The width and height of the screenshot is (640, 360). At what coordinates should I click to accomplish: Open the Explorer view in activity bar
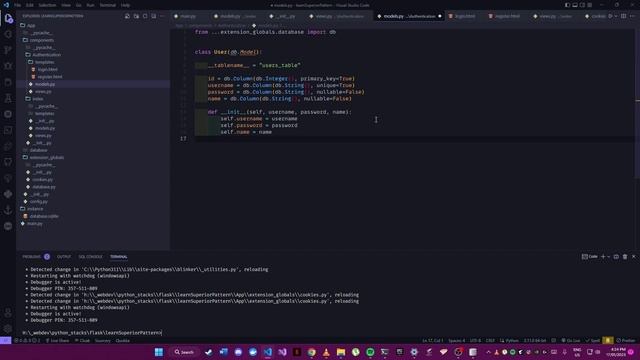click(x=8, y=18)
